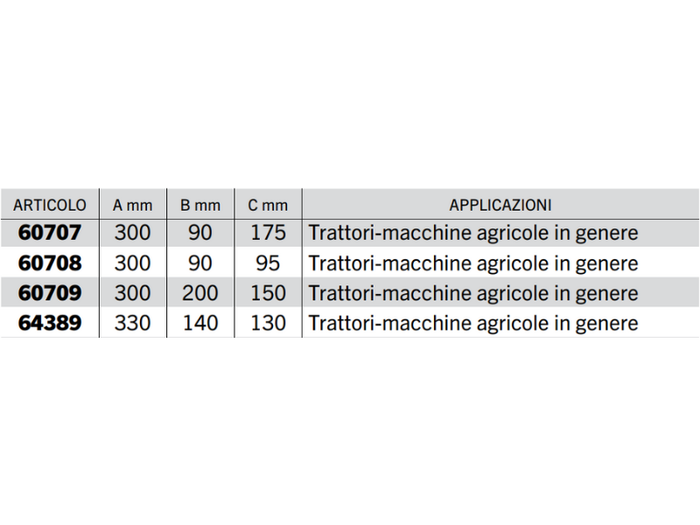Click the C mm value 175
The height and width of the screenshot is (525, 700).
(268, 234)
